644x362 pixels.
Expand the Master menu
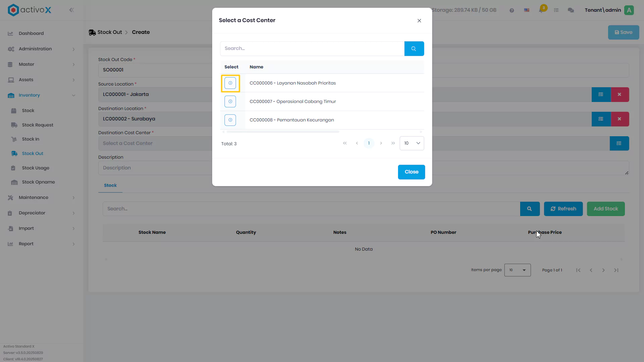[x=41, y=64]
